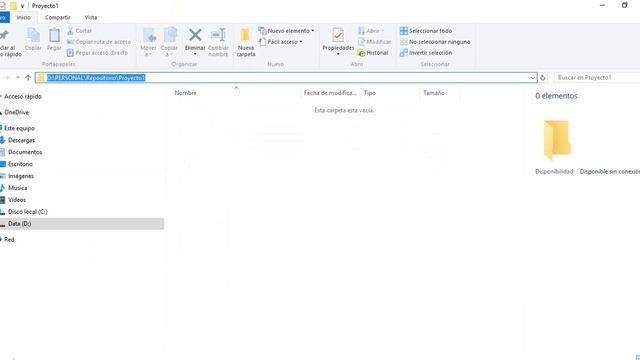Click the address bar path field

[x=286, y=78]
